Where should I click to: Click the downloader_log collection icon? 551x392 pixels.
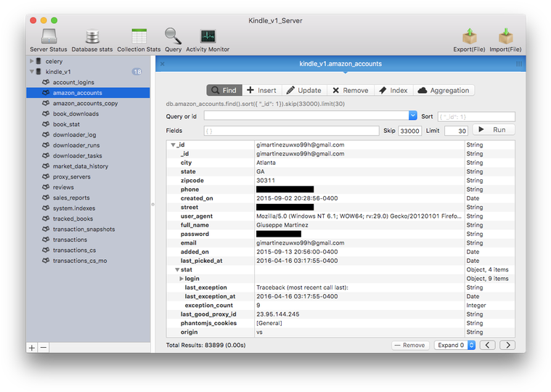click(46, 134)
